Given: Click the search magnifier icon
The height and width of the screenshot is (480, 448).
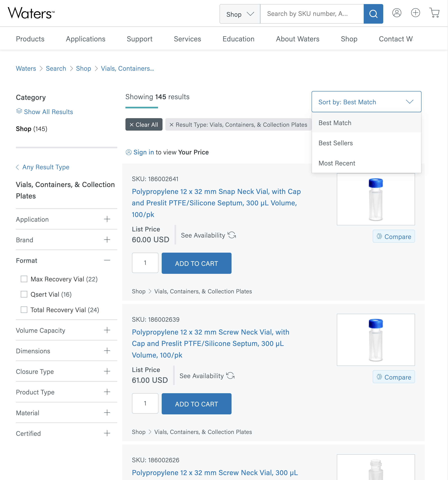Looking at the screenshot, I should tap(373, 14).
